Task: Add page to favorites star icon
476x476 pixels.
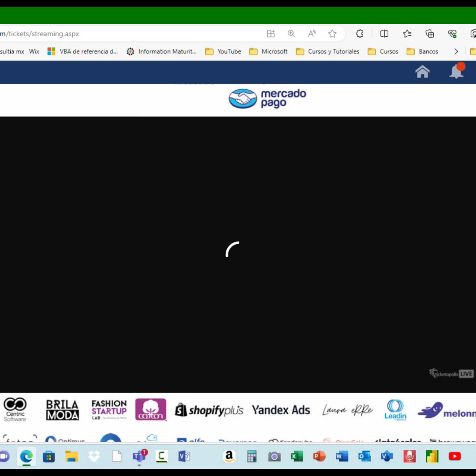Action: pos(332,33)
